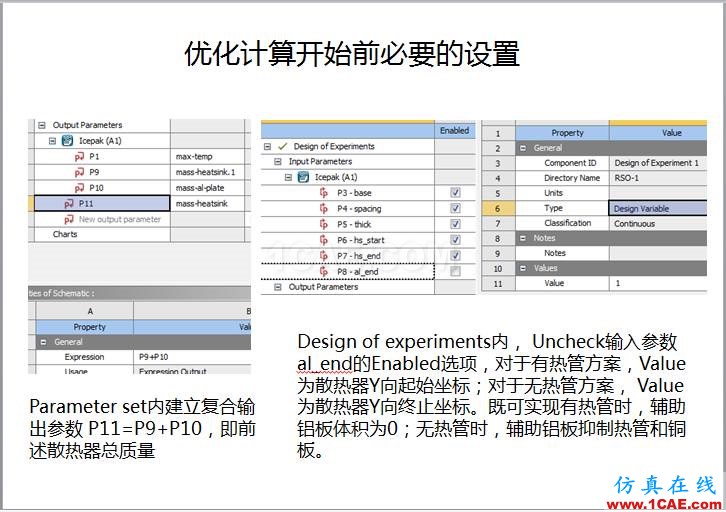Open the Type value Design Variable cell
726x512 pixels.
[x=658, y=208]
